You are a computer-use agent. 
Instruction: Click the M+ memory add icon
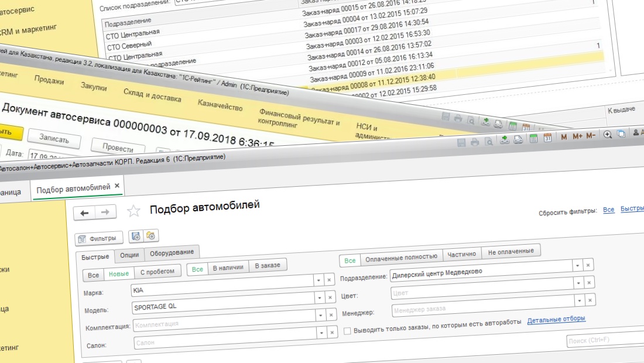(577, 136)
